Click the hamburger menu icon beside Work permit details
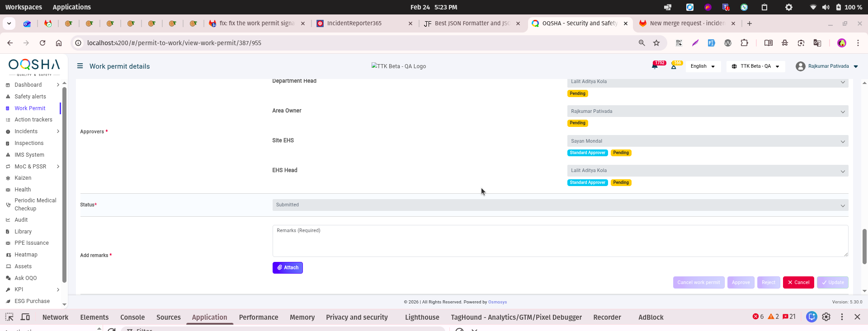Viewport: 868px width, 331px height. point(80,66)
